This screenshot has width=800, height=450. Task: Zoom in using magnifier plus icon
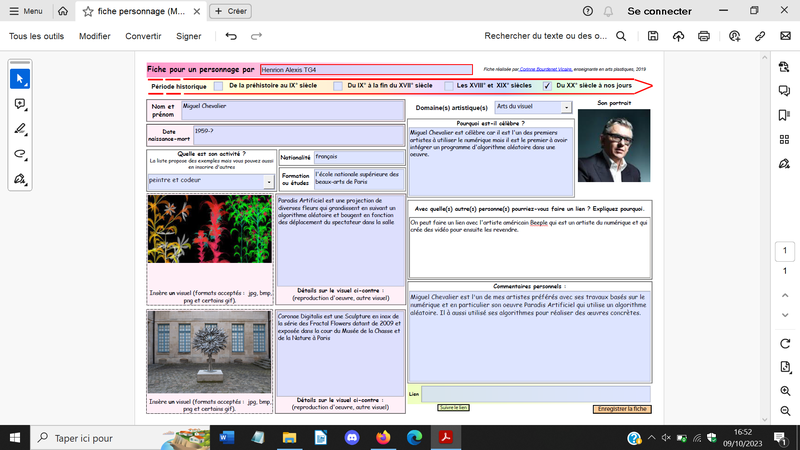(x=785, y=389)
